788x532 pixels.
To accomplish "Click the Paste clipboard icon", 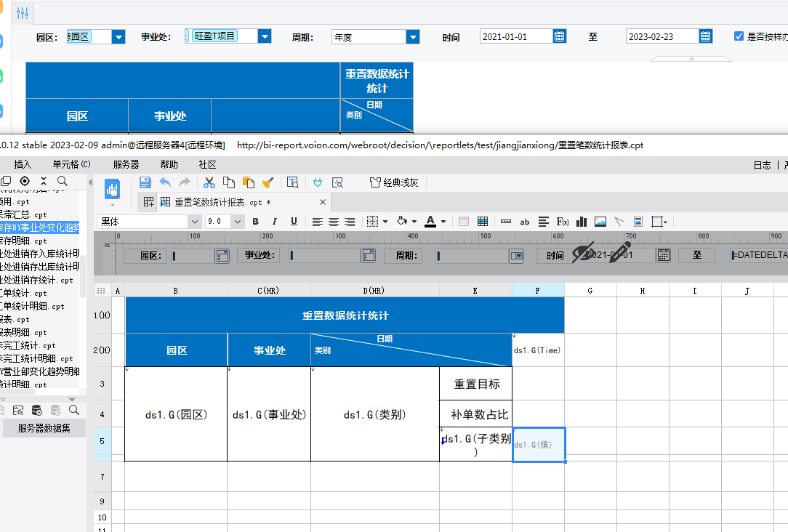I will 249,182.
